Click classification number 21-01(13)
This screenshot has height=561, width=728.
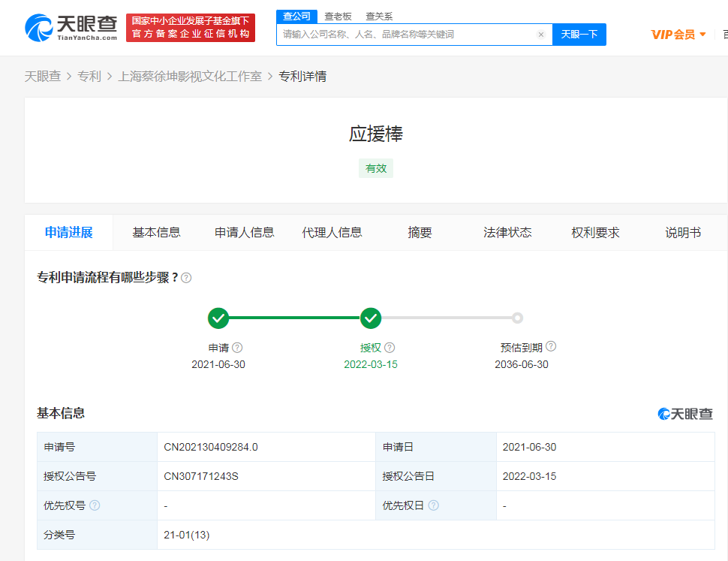187,535
